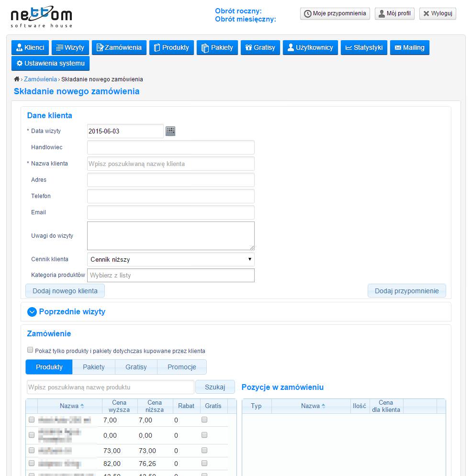Viewport: 472px width, 476px height.
Task: Open the calendar date picker icon
Action: tap(170, 131)
